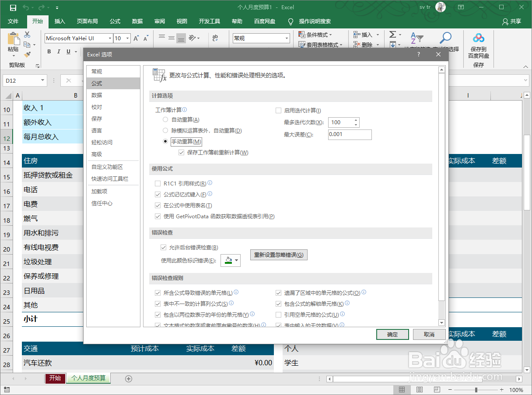The image size is (532, 395).
Task: Switch to the 公式 Formulas ribbon tab
Action: (115, 21)
